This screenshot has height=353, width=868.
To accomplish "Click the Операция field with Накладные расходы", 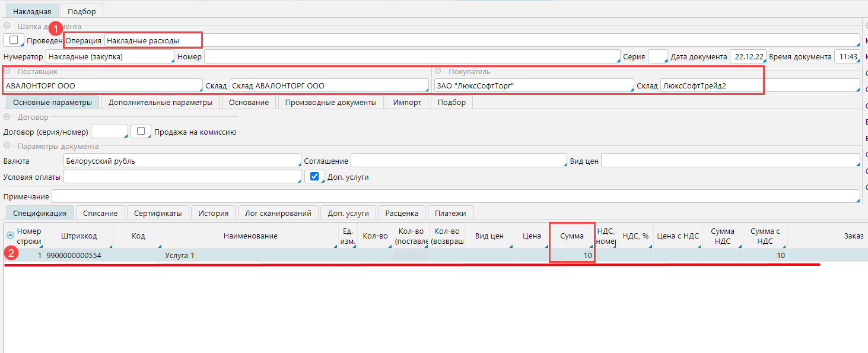I will [x=152, y=40].
